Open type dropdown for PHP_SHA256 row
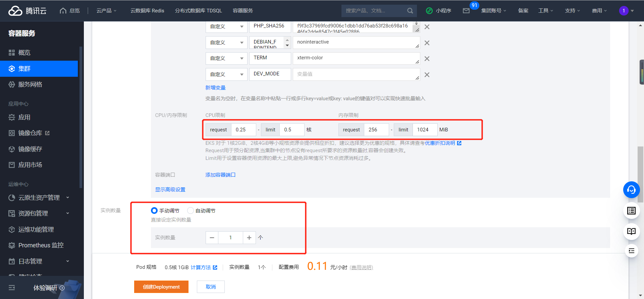 click(226, 26)
